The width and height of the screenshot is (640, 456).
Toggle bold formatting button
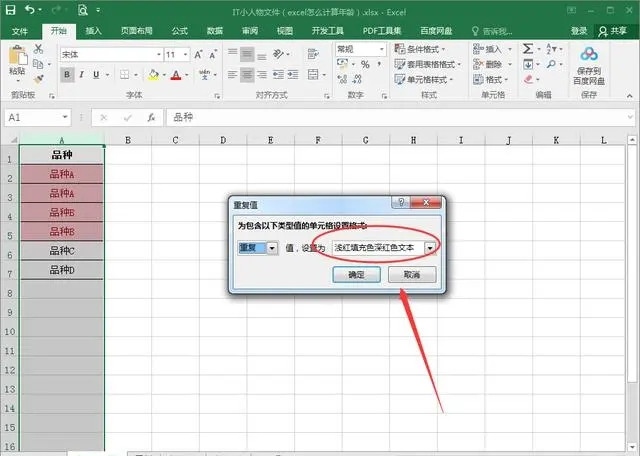point(67,74)
